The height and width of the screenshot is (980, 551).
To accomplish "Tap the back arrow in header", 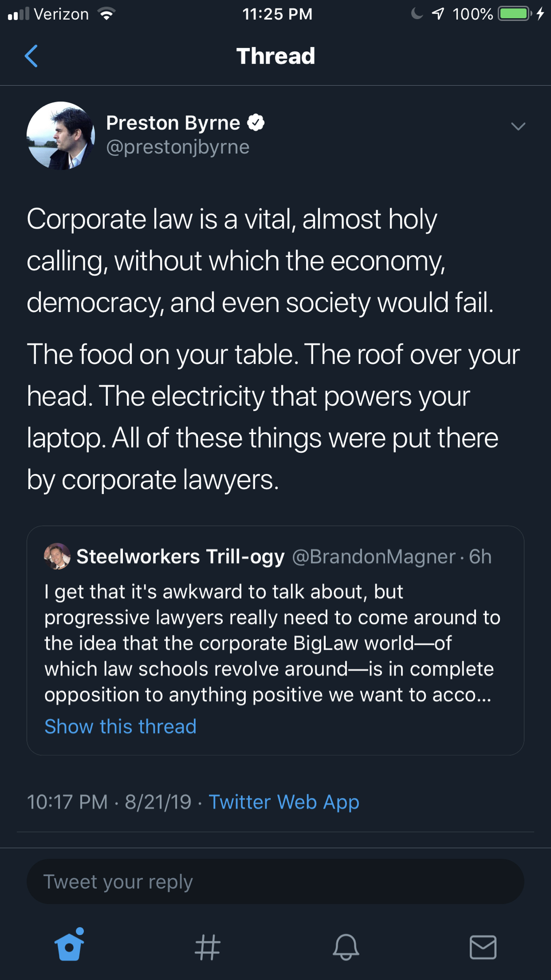I will [x=31, y=56].
